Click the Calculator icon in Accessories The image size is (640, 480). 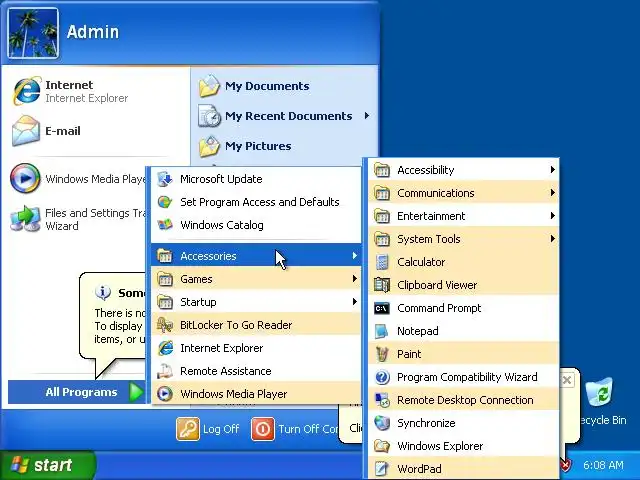(x=382, y=262)
